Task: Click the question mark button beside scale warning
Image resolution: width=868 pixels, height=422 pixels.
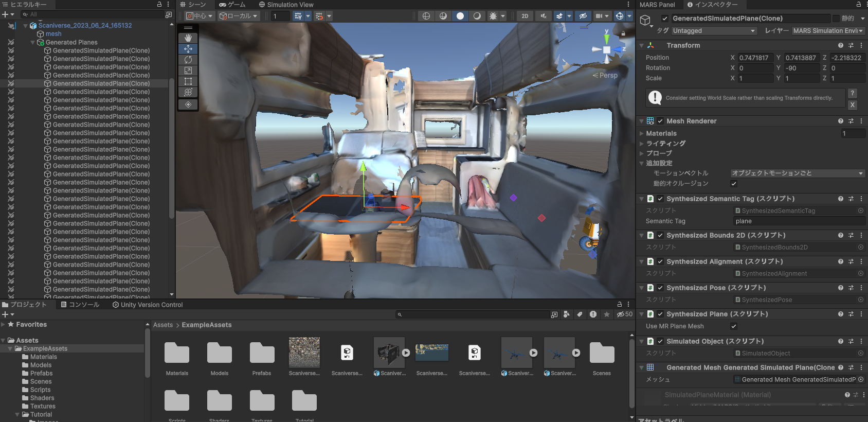Action: coord(852,93)
